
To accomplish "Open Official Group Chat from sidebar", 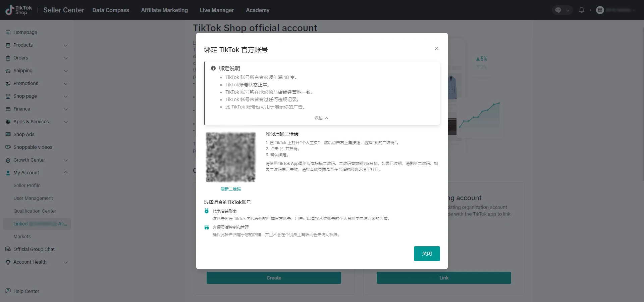I will pos(34,249).
